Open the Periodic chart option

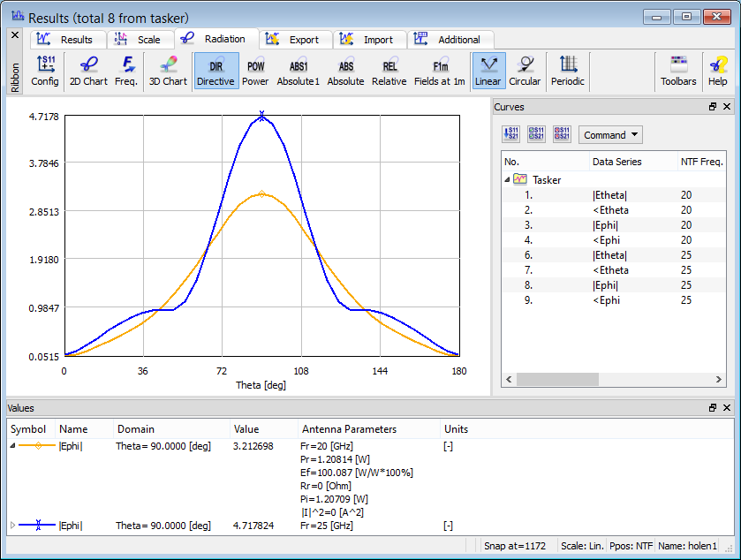568,71
